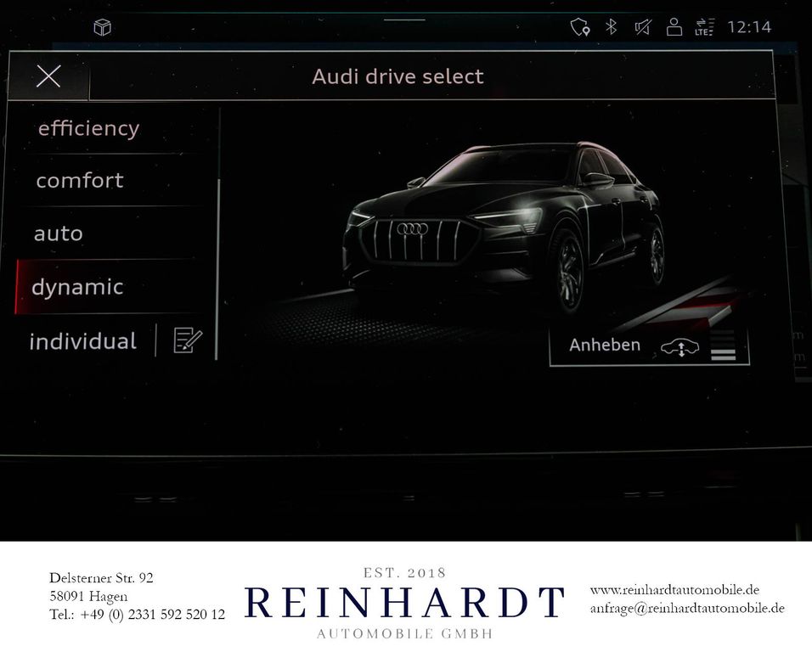This screenshot has width=812, height=652.
Task: Switch to efficiency drive mode
Action: [87, 127]
